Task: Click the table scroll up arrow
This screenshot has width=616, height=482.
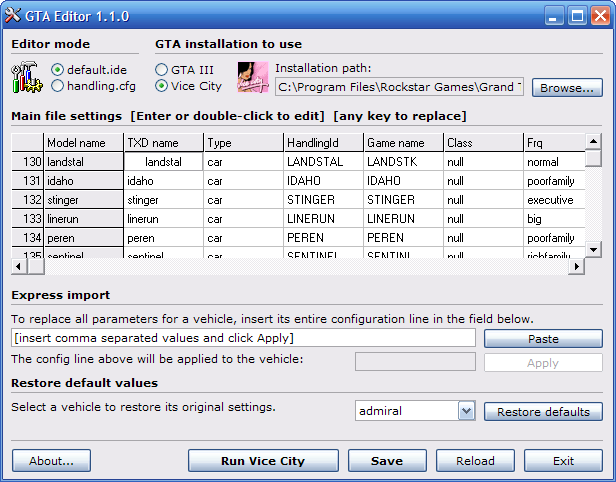Action: [593, 141]
